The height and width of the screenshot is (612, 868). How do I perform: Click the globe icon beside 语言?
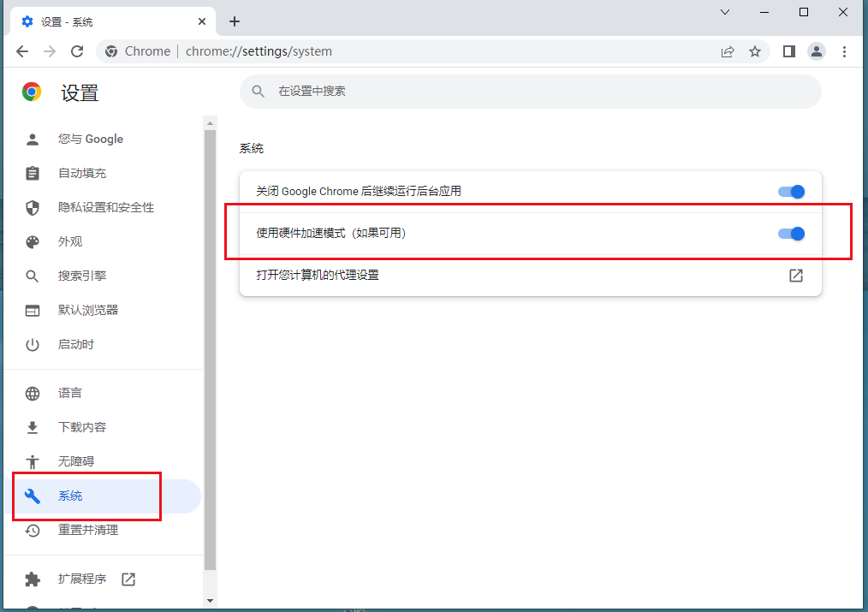tap(33, 394)
